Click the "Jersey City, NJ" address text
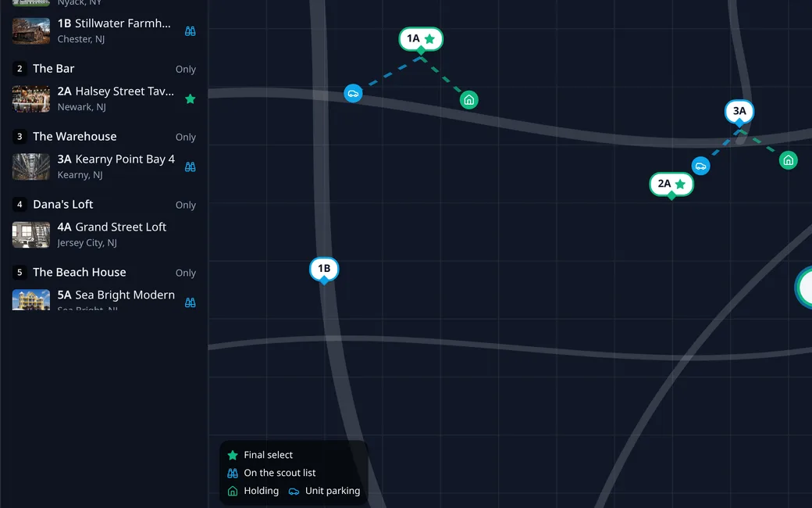Image resolution: width=812 pixels, height=508 pixels. [87, 242]
